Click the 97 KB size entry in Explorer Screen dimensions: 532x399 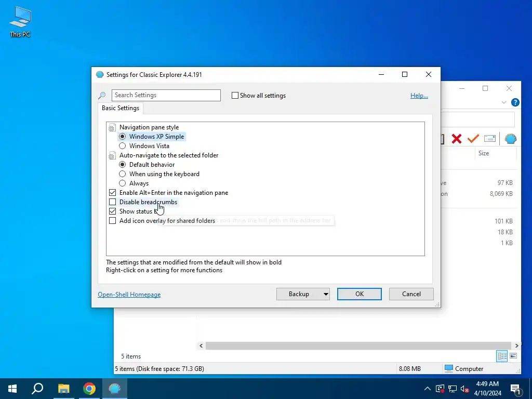pyautogui.click(x=505, y=182)
